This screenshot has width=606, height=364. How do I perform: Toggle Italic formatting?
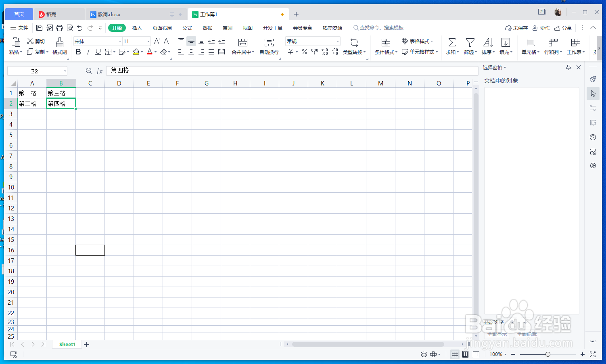tap(88, 52)
